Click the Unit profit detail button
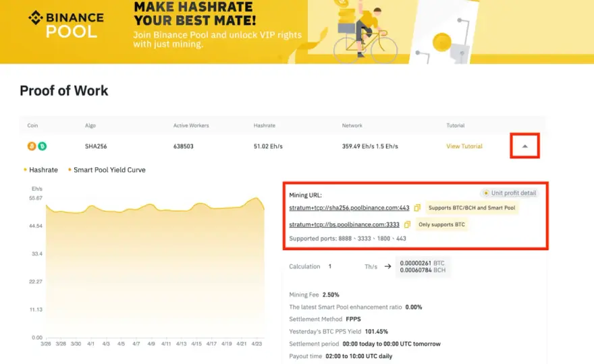The image size is (594, 364). (510, 193)
